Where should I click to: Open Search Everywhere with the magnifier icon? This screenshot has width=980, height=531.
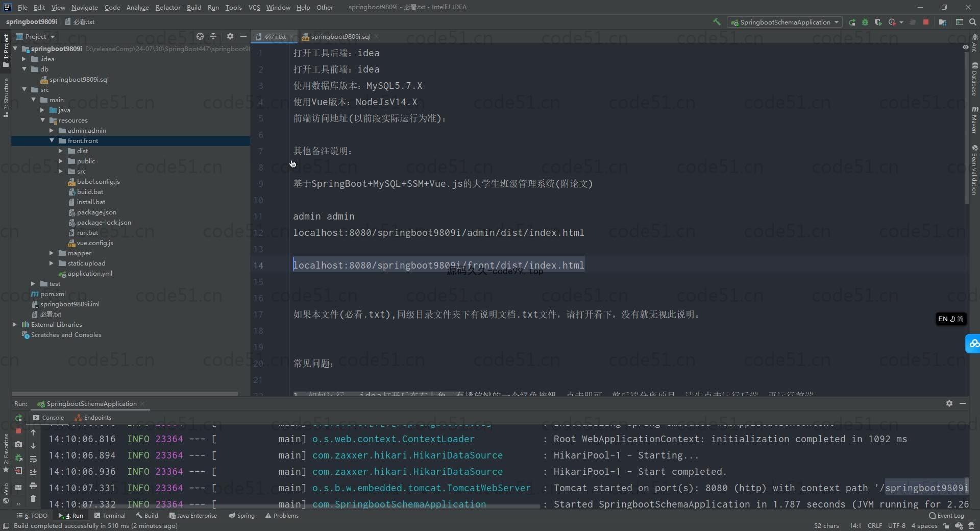tap(972, 22)
